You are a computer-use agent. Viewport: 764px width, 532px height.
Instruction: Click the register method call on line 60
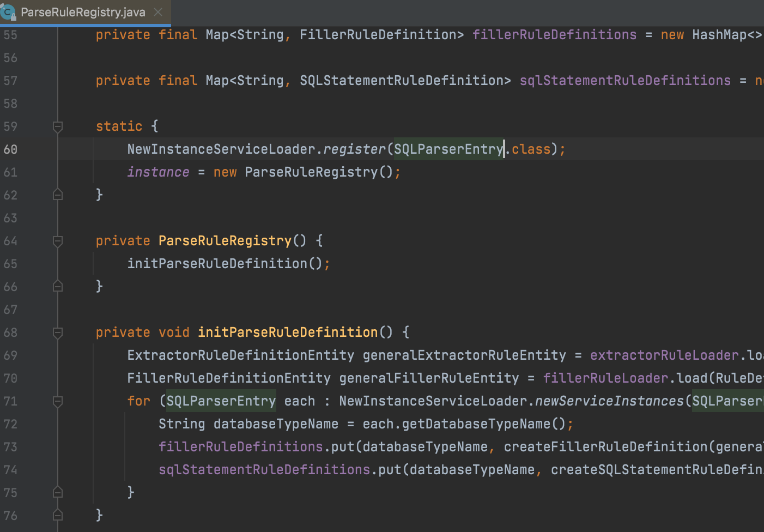pyautogui.click(x=355, y=149)
